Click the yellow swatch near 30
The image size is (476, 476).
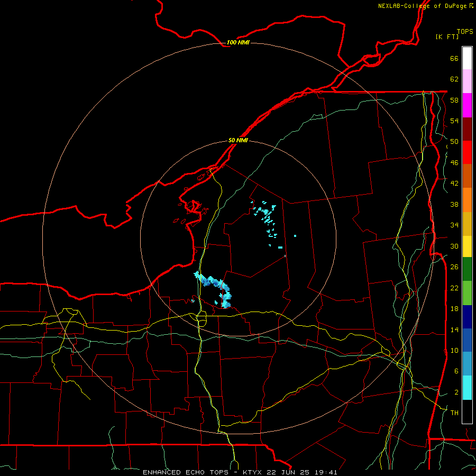(x=467, y=246)
